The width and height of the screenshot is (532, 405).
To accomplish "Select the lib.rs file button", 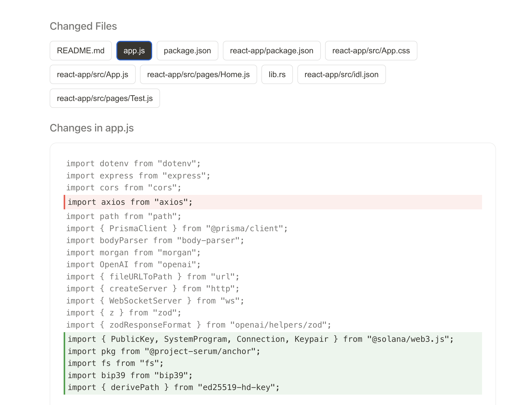I will click(x=277, y=74).
